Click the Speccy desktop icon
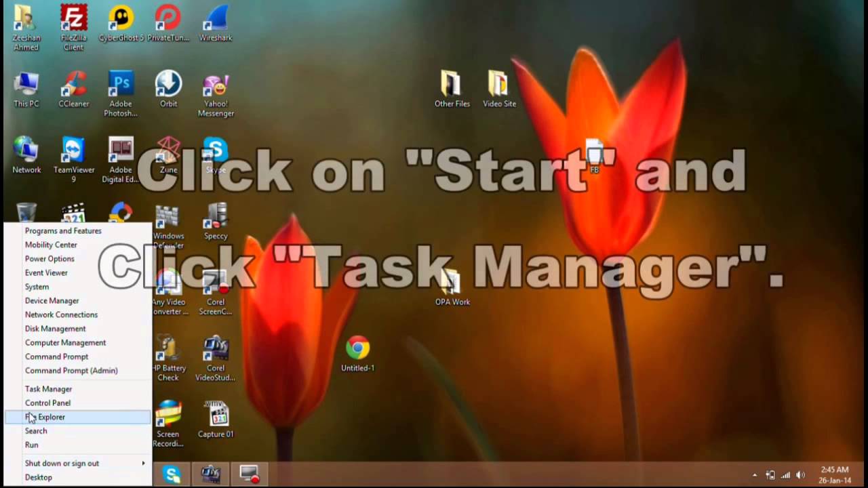Screen dimensions: 868x488 [x=216, y=222]
